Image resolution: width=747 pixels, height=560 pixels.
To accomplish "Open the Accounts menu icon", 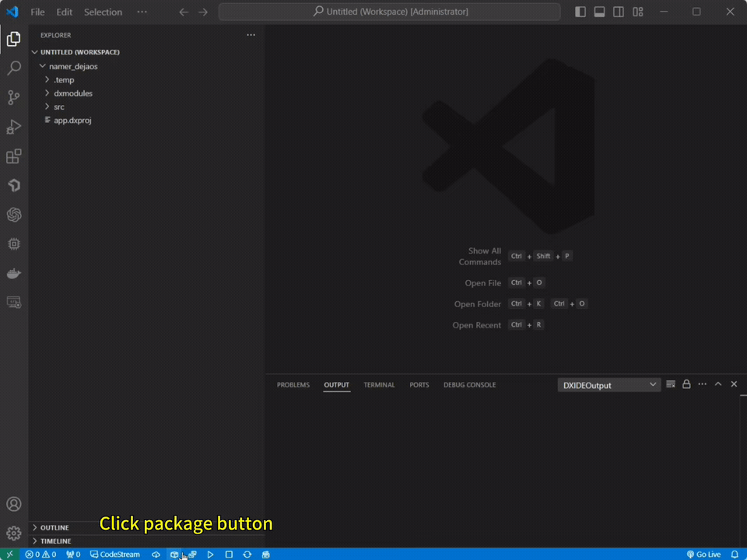I will pos(14,504).
